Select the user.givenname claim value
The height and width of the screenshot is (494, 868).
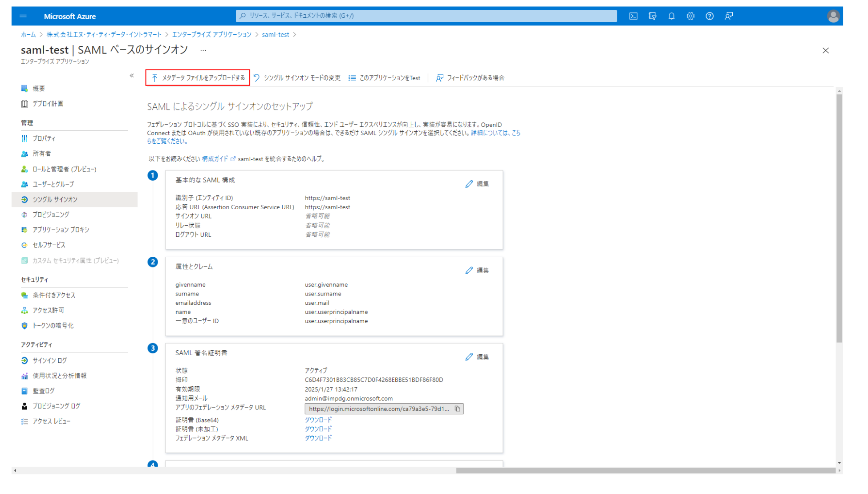click(326, 284)
